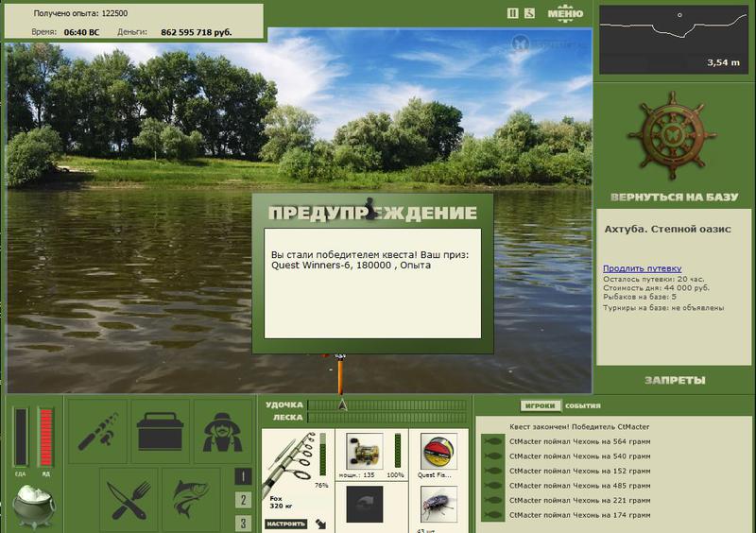The image size is (756, 533).
Task: Click 'CtMacter поймал Чехонь на 221 грамм' text
Action: [579, 500]
